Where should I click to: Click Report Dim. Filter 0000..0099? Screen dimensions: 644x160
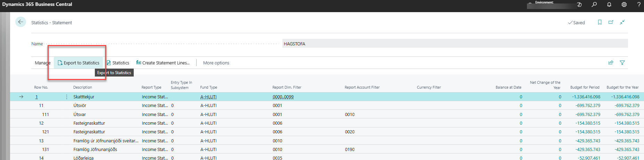point(283,97)
